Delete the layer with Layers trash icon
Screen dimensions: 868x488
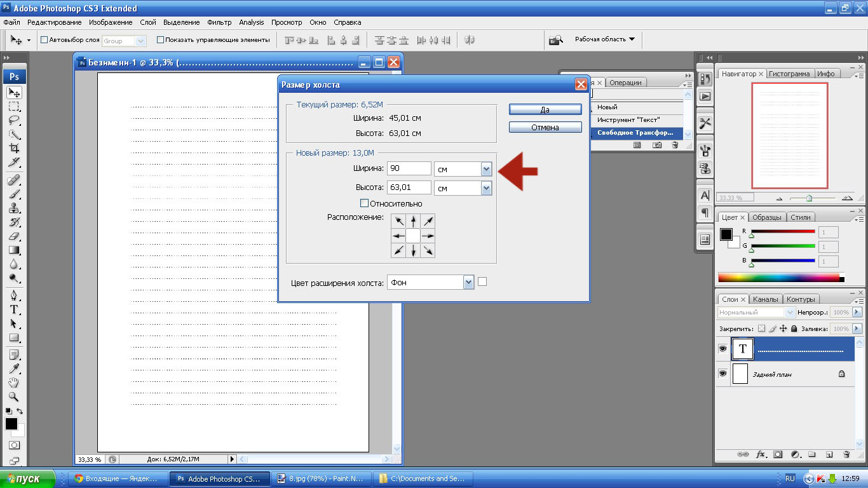click(846, 454)
